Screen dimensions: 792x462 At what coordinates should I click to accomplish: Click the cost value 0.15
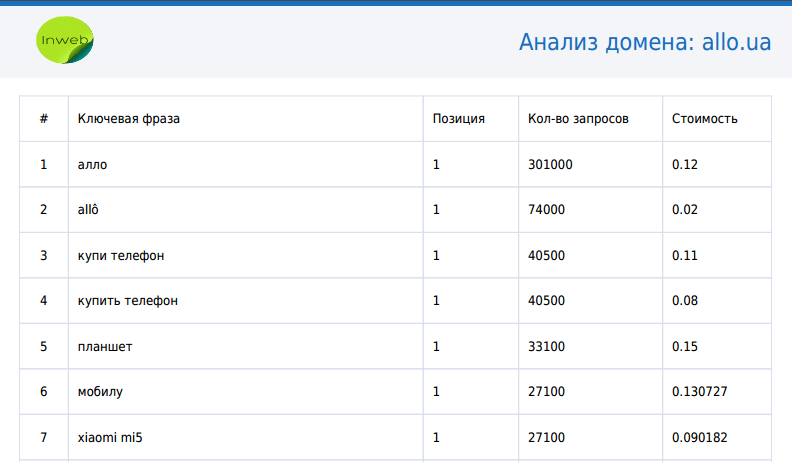tap(685, 346)
